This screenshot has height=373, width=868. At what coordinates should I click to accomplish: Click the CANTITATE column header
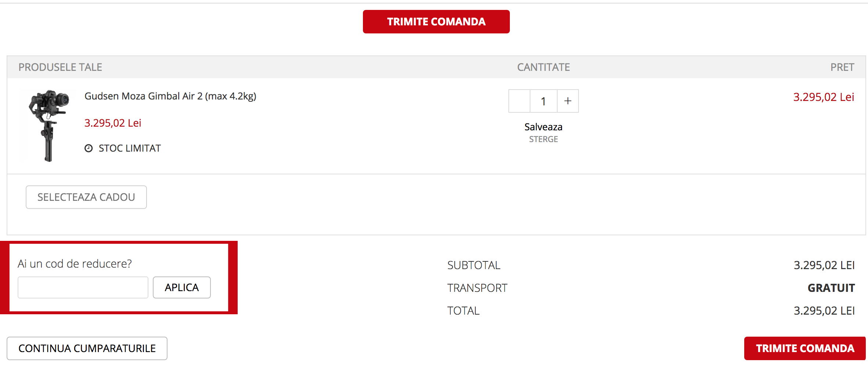click(543, 67)
